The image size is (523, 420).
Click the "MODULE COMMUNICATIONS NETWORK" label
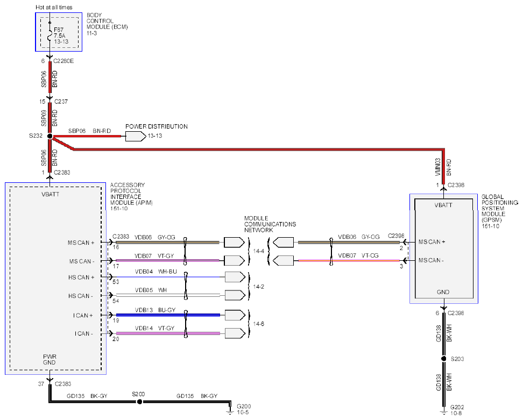click(270, 224)
